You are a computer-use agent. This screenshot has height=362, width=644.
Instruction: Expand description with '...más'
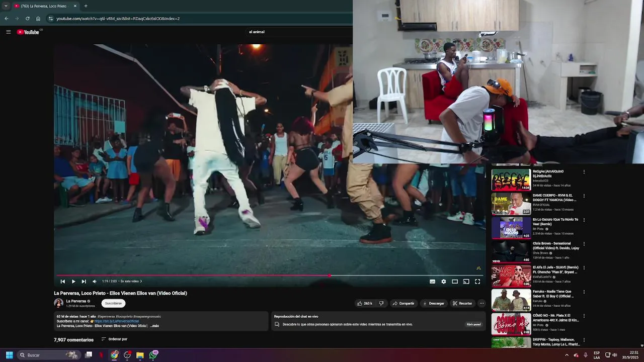click(154, 326)
